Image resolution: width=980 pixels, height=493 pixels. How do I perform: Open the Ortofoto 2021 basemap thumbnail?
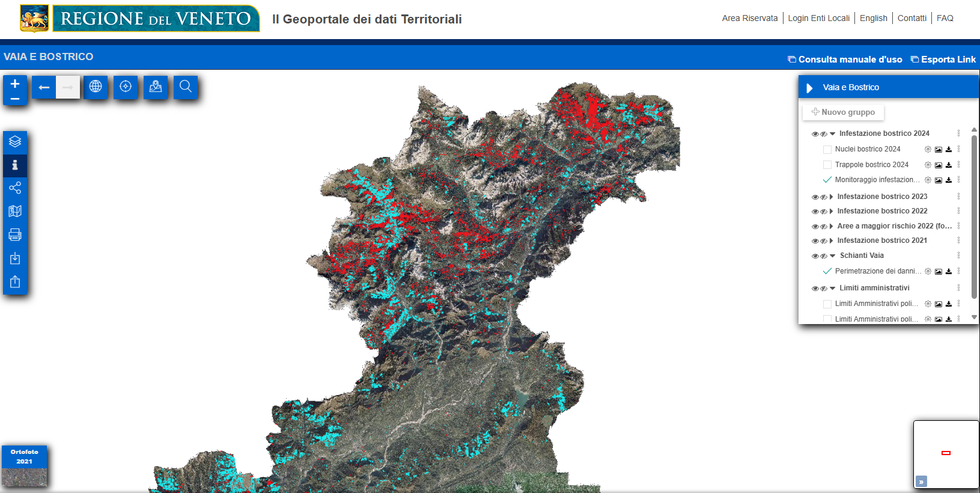click(x=24, y=466)
